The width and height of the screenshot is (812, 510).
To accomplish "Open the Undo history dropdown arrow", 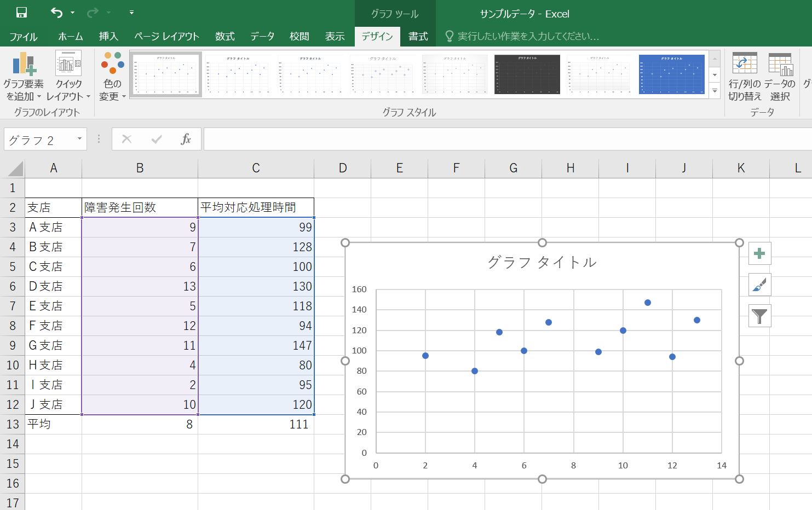I will click(73, 13).
